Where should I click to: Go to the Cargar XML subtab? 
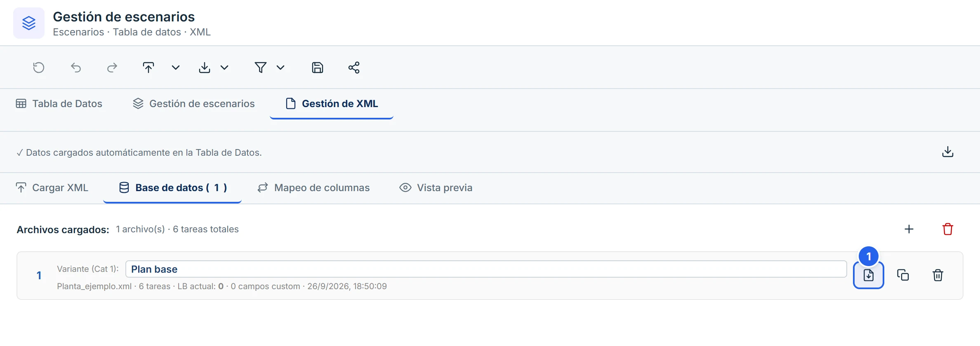point(52,188)
